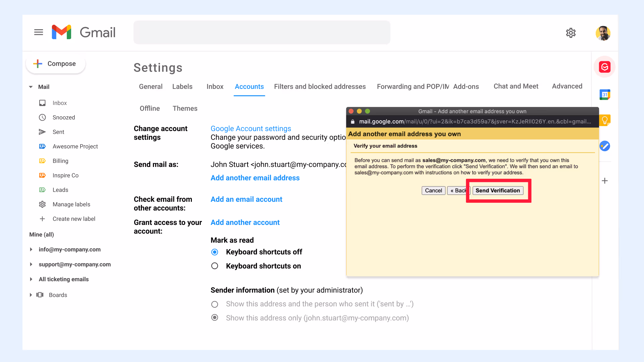Click the Compose button
This screenshot has width=644, height=362.
pos(56,64)
